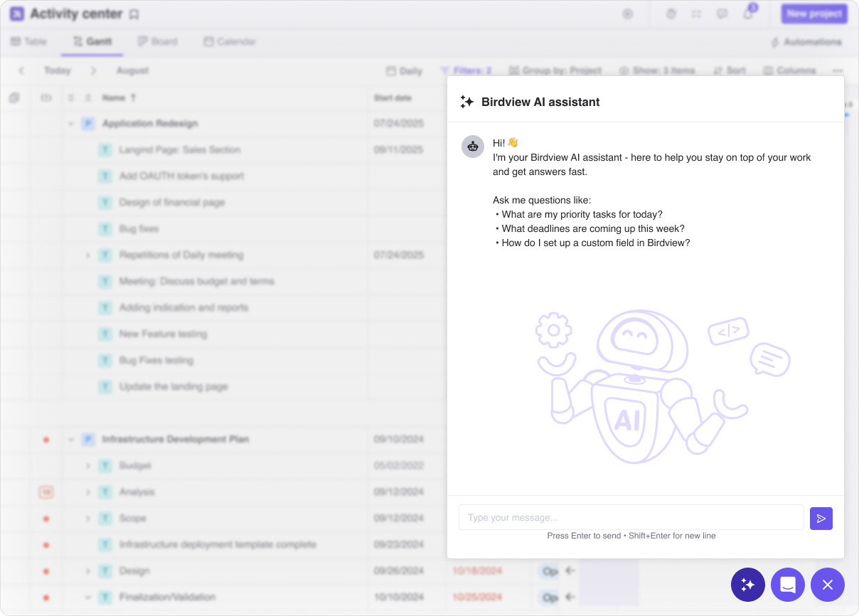
Task: Click the task icon for Update the landing page
Action: (106, 387)
